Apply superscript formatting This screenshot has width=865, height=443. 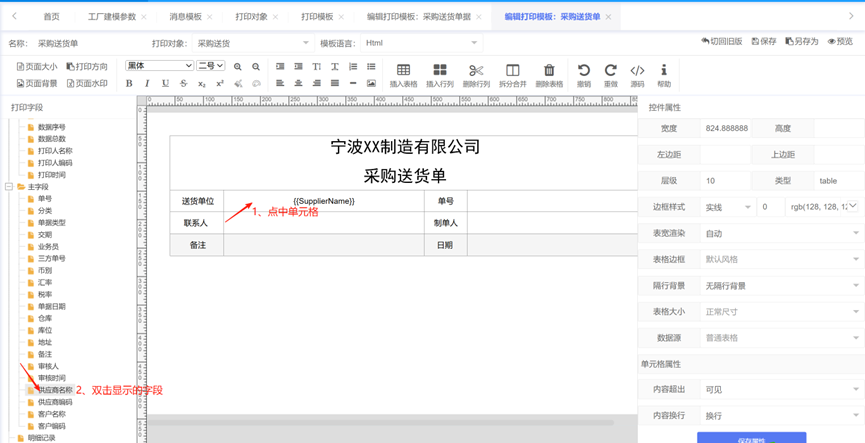click(x=220, y=83)
